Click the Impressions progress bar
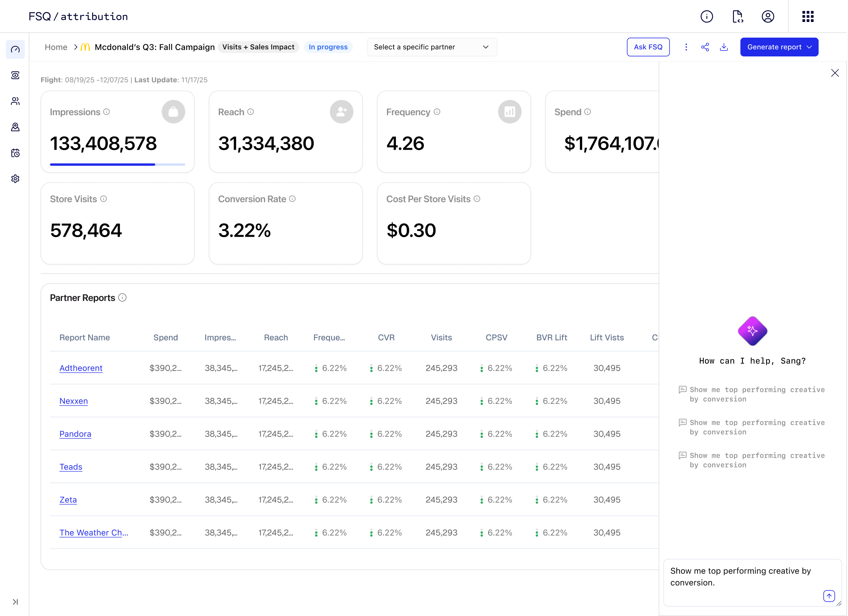Image resolution: width=848 pixels, height=616 pixels. point(117,165)
